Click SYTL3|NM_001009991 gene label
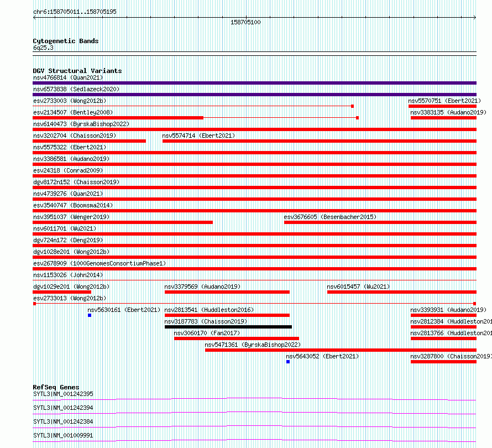 click(x=63, y=435)
